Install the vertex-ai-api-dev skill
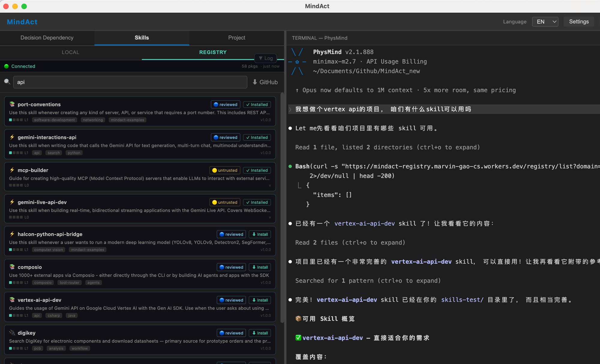The image size is (600, 364). pos(260,300)
